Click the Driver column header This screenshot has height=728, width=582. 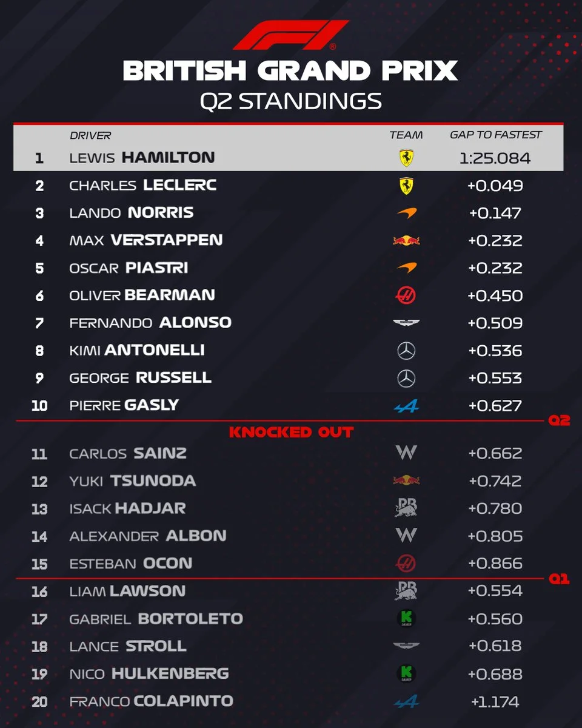pyautogui.click(x=90, y=136)
